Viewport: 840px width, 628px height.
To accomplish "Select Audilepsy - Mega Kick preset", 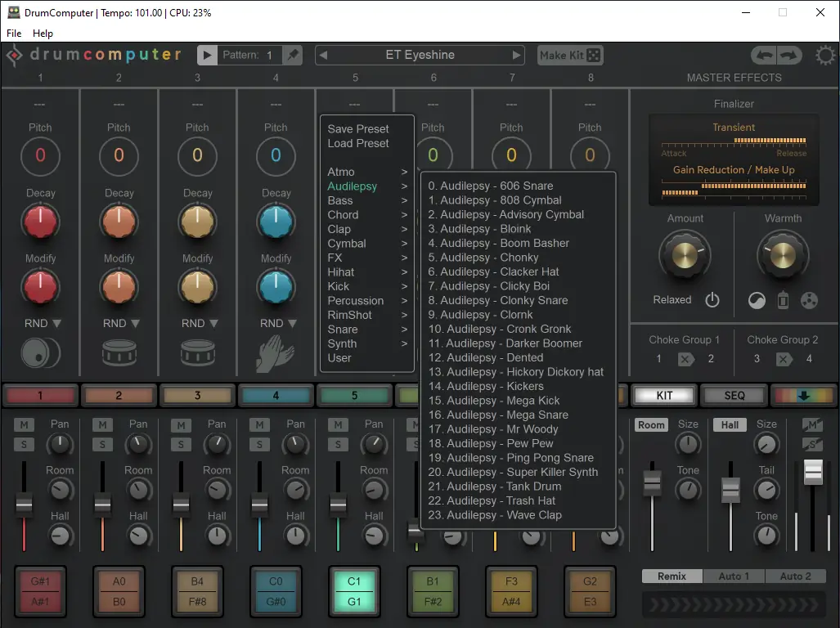I will 494,401.
